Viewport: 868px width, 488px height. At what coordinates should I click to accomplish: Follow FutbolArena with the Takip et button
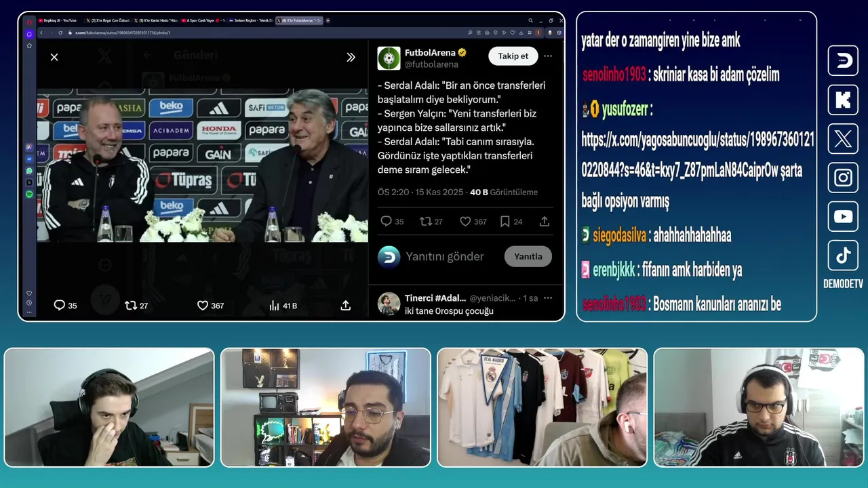[x=513, y=56]
